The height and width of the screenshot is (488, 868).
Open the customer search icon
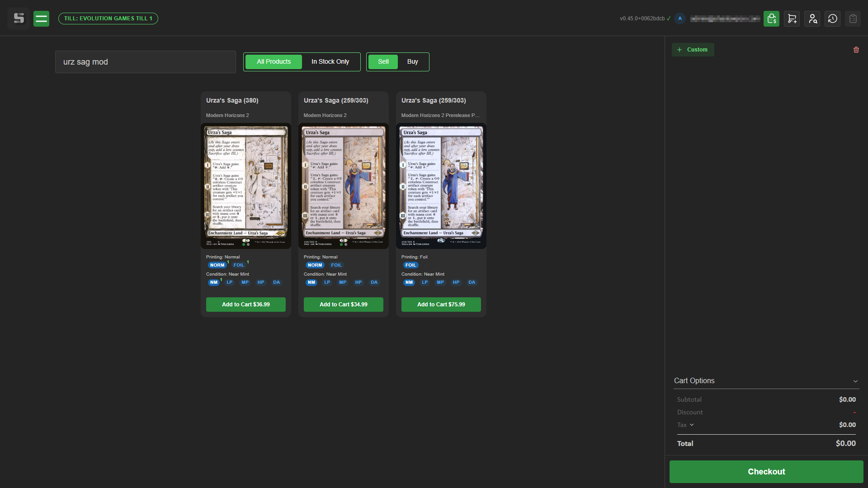click(812, 19)
